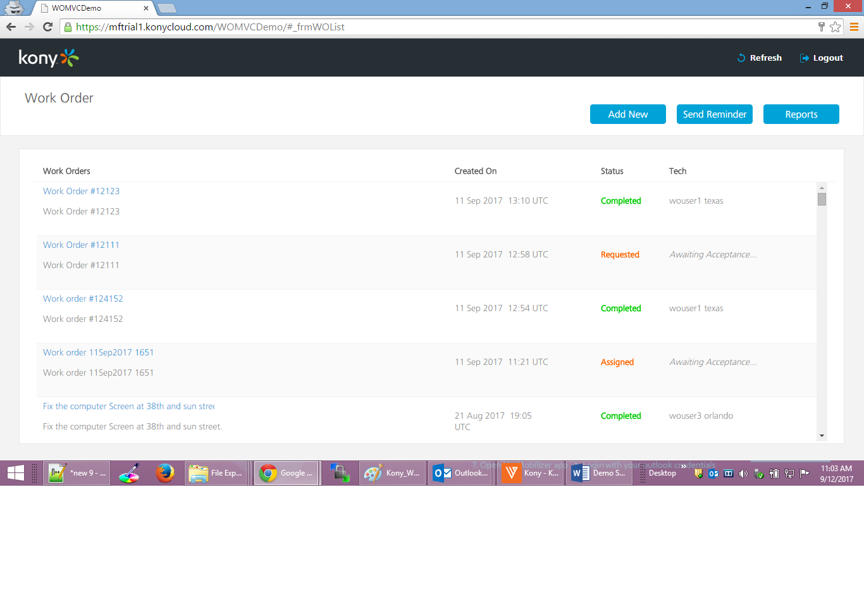
Task: Launch Firefox from the taskbar
Action: [x=166, y=472]
